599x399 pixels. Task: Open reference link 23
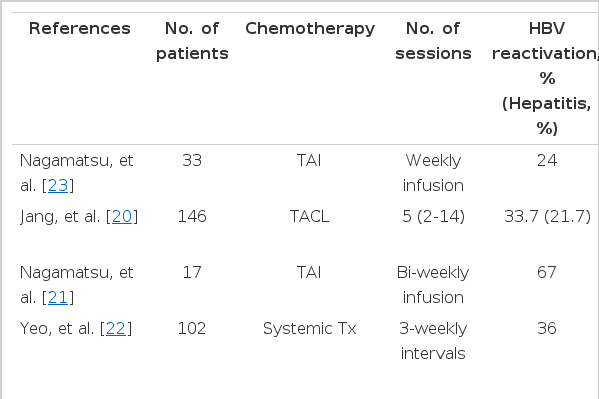[58, 186]
